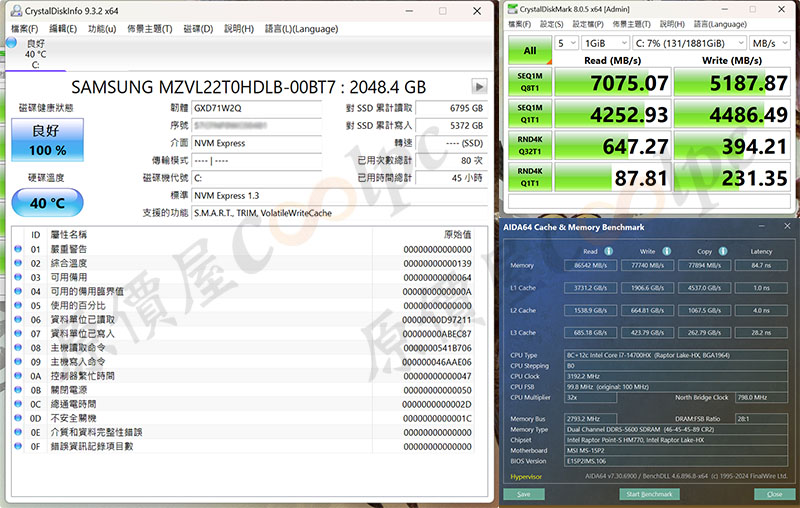Open 功能(u) menu in CrystalDiskInfo
This screenshot has width=800, height=508.
pyautogui.click(x=102, y=29)
